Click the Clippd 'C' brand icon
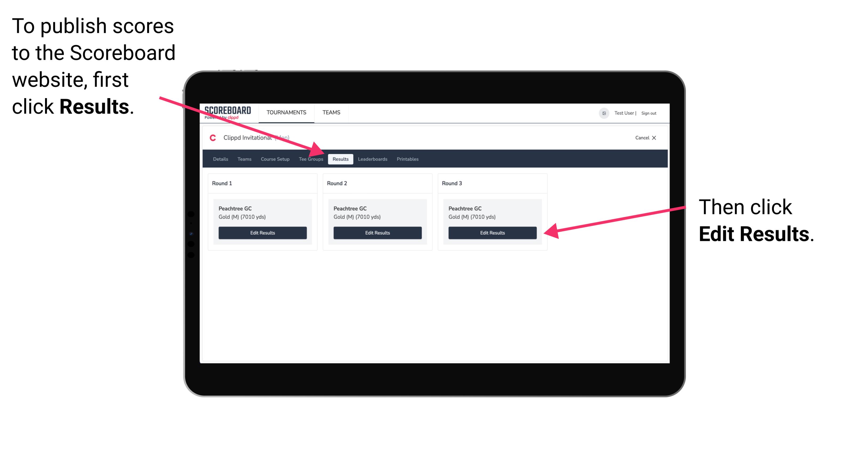 pyautogui.click(x=212, y=138)
